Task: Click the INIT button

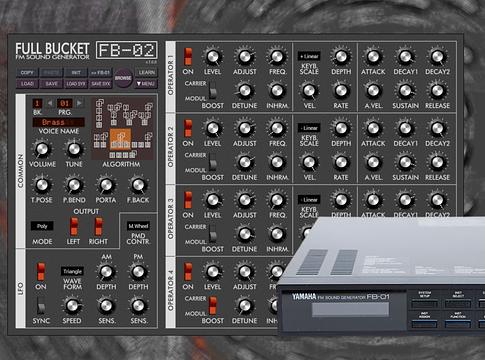Action: [x=76, y=73]
